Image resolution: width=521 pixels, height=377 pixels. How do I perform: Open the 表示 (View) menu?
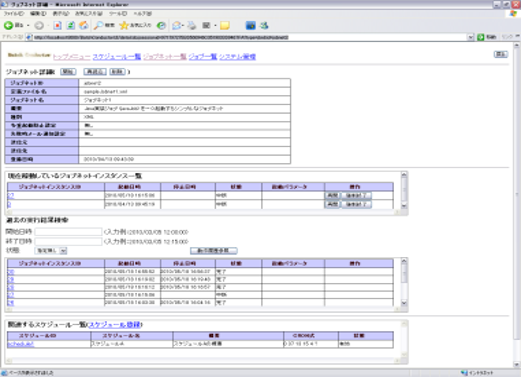point(61,14)
